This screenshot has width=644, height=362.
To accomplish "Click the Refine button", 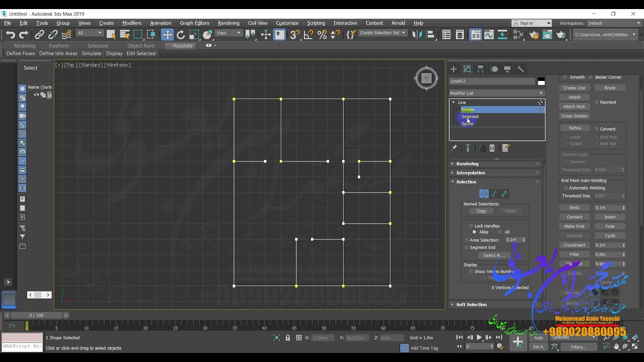I will click(575, 128).
